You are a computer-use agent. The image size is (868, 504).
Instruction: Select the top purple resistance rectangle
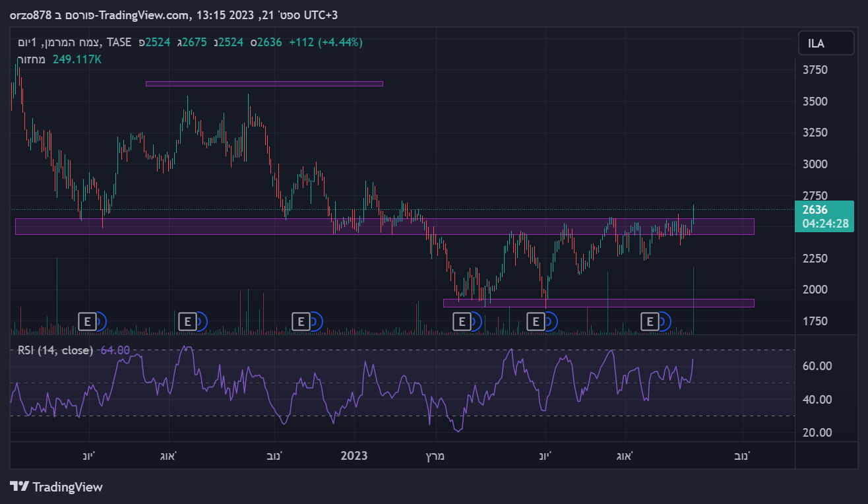[x=264, y=84]
